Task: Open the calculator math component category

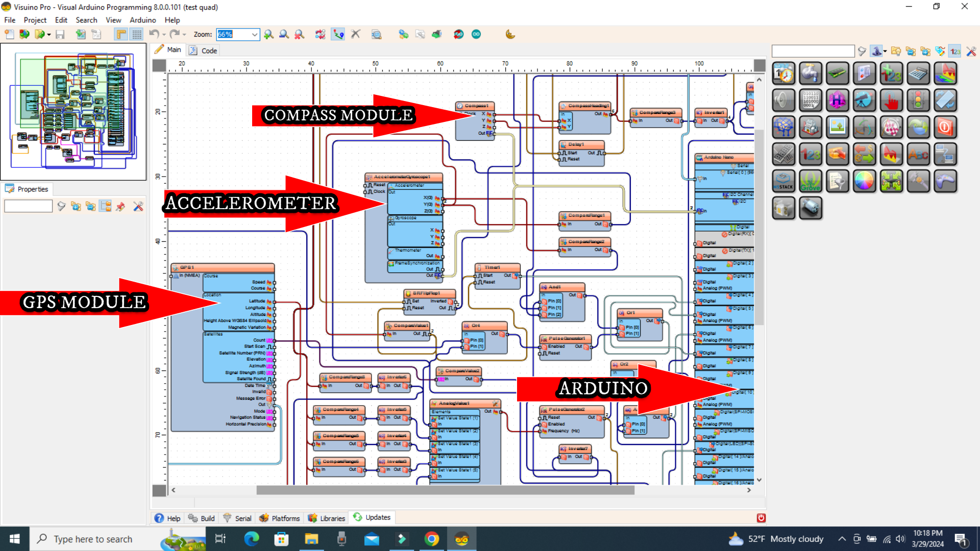Action: click(918, 73)
